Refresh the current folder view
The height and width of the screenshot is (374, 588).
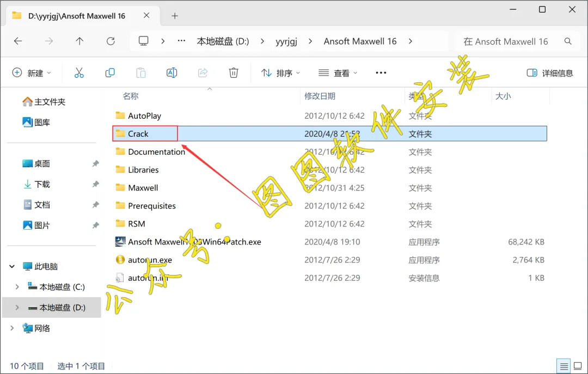111,41
